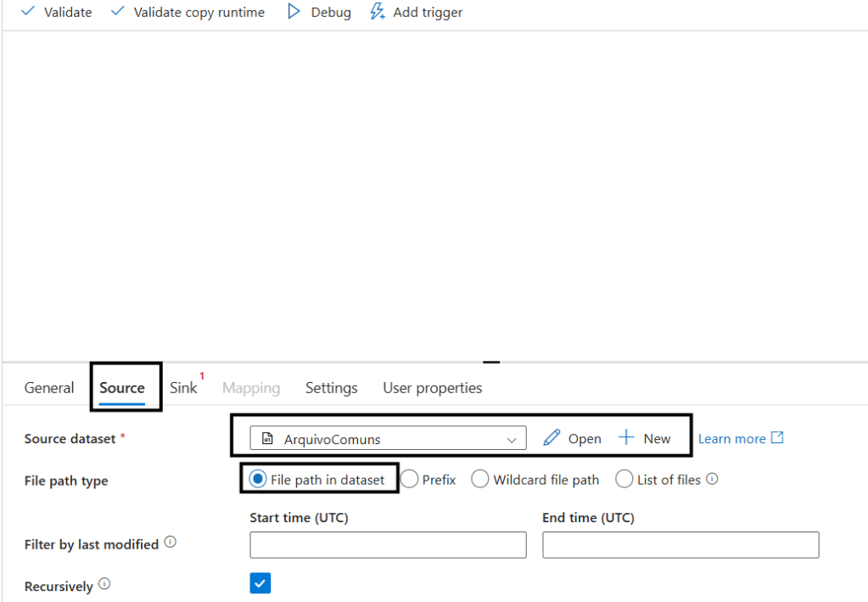This screenshot has width=868, height=602.
Task: Switch to the Sink tab
Action: click(183, 388)
